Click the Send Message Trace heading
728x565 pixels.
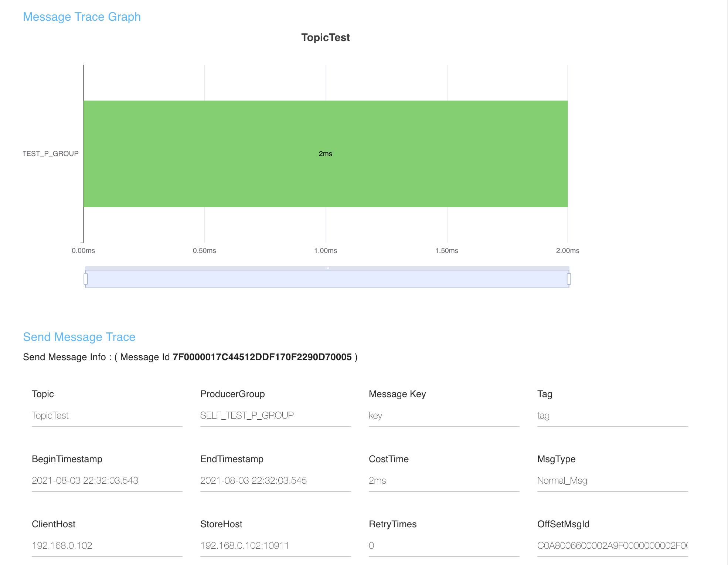[79, 337]
